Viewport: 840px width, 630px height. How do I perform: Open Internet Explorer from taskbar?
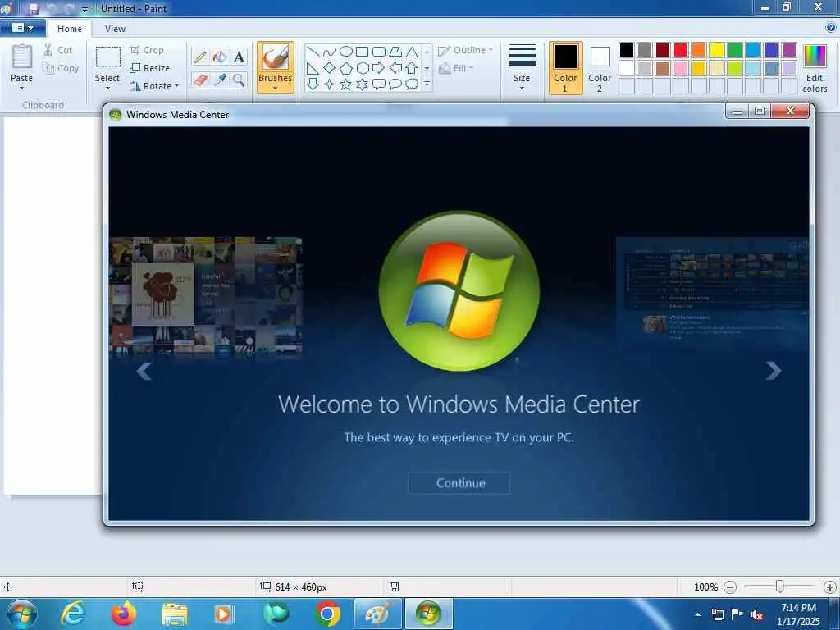point(73,614)
